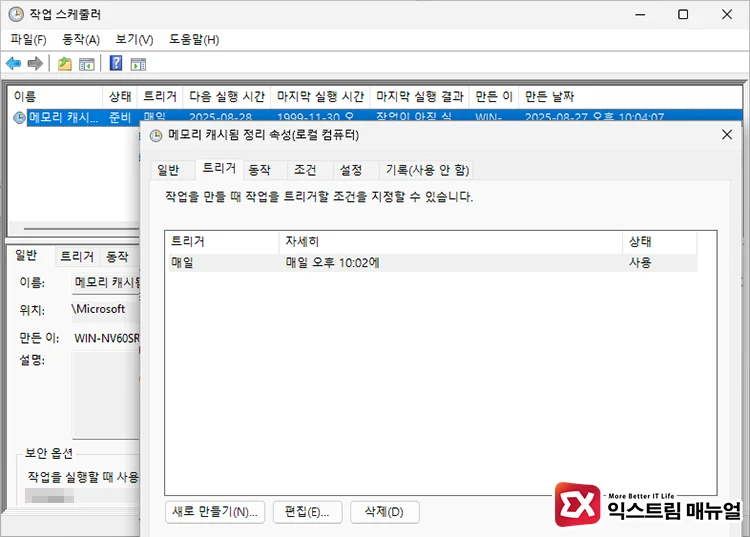Open the 기록(사용 안 함) tab
Image resolution: width=750 pixels, height=537 pixels.
[x=427, y=170]
